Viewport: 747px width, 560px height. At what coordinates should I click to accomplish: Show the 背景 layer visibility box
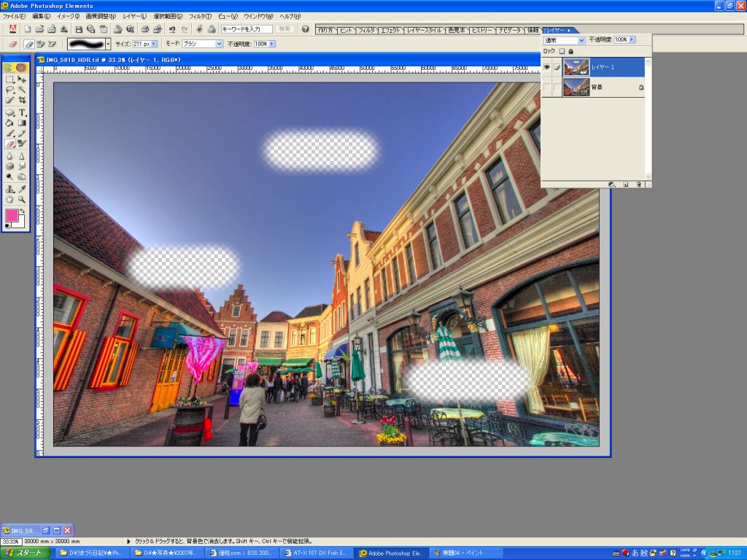pos(547,87)
